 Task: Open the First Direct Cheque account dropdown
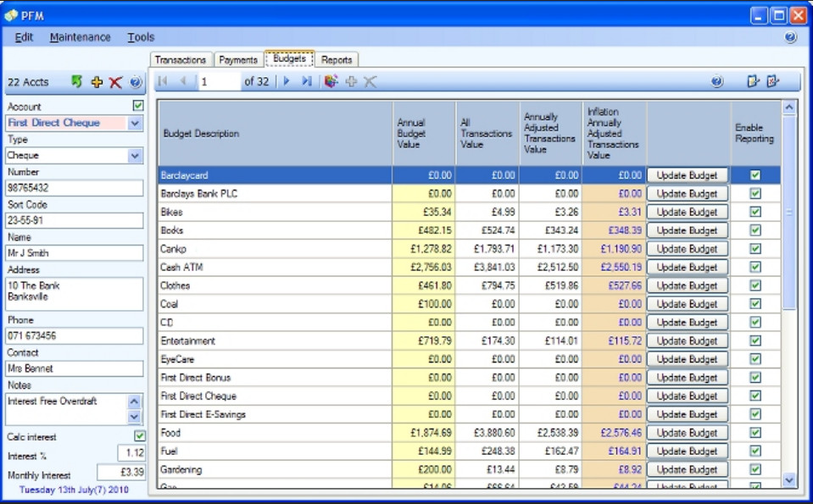coord(135,124)
